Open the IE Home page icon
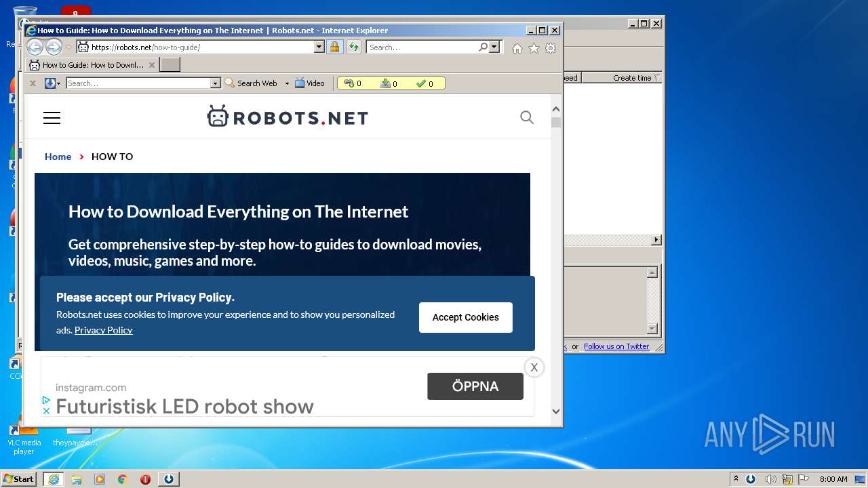 [517, 48]
